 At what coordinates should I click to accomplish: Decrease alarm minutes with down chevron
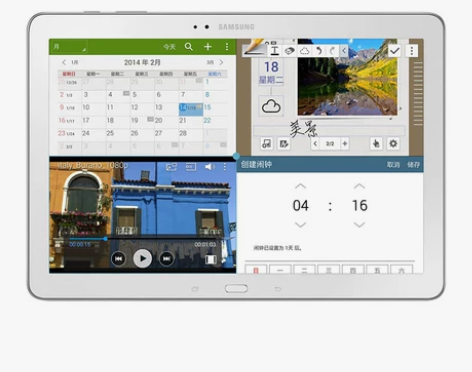[x=359, y=225]
